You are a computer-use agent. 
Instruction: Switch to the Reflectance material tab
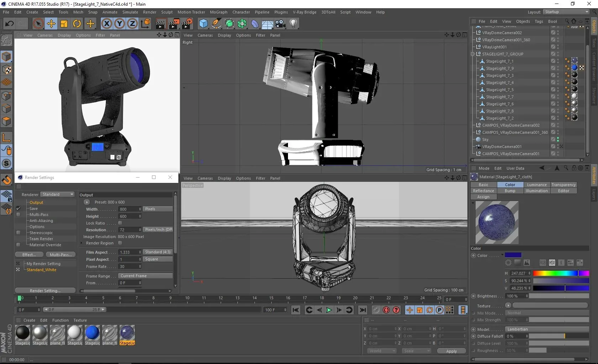pos(483,191)
